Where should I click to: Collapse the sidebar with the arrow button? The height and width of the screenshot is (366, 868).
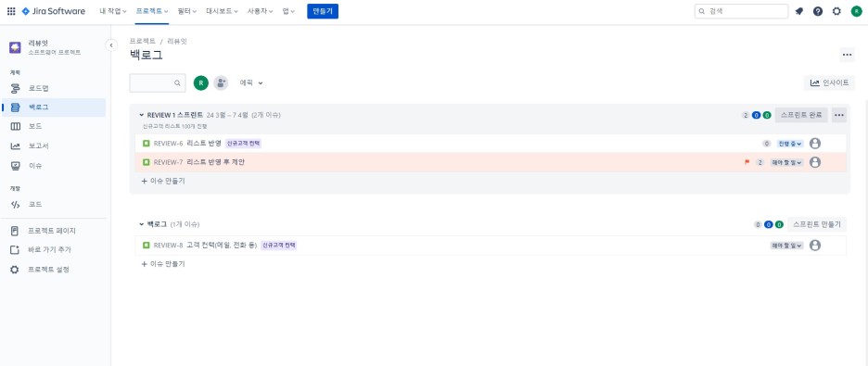[111, 45]
